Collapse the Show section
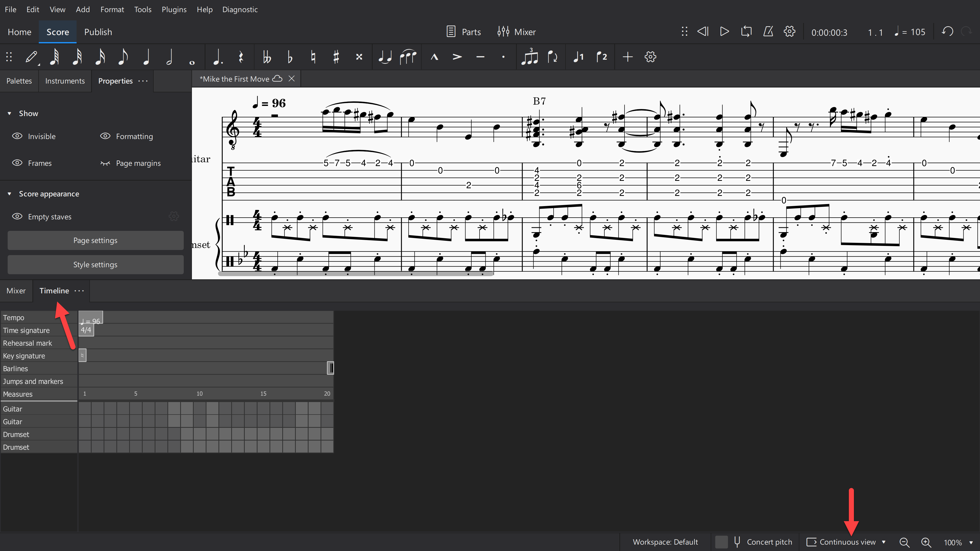980x551 pixels. point(9,113)
